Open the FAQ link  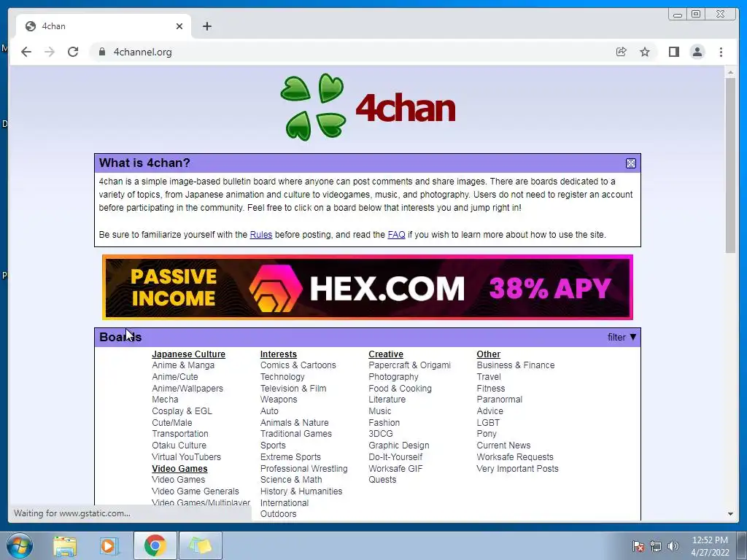(396, 235)
